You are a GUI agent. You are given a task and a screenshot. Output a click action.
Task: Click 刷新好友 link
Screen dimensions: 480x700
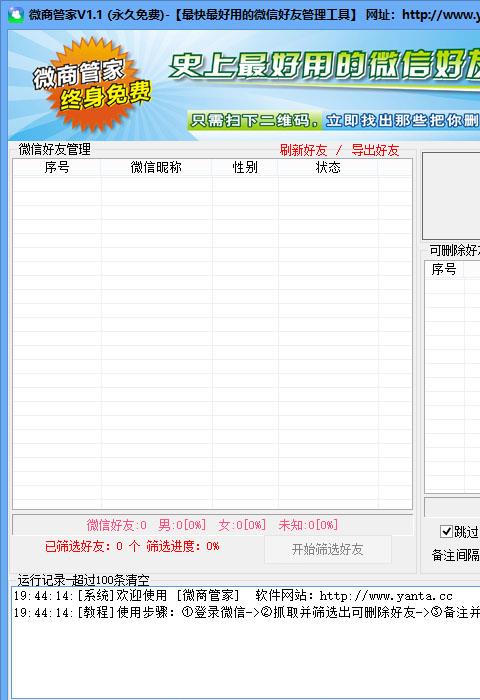click(x=303, y=150)
